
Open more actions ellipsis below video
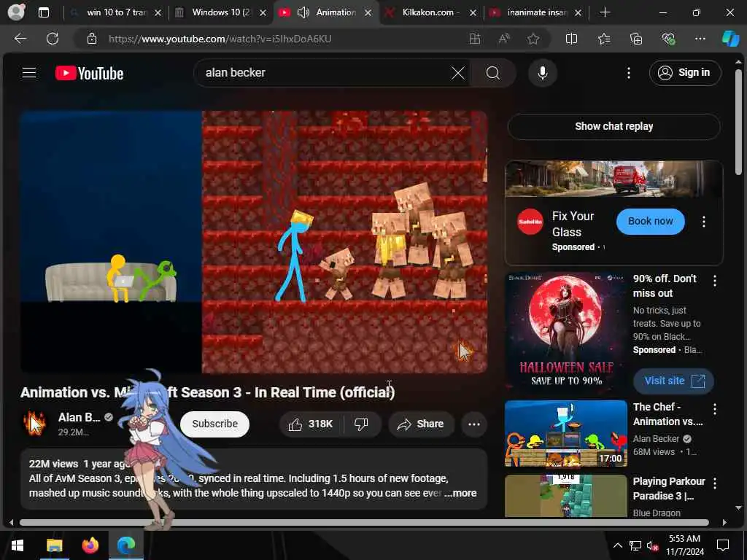pyautogui.click(x=474, y=424)
